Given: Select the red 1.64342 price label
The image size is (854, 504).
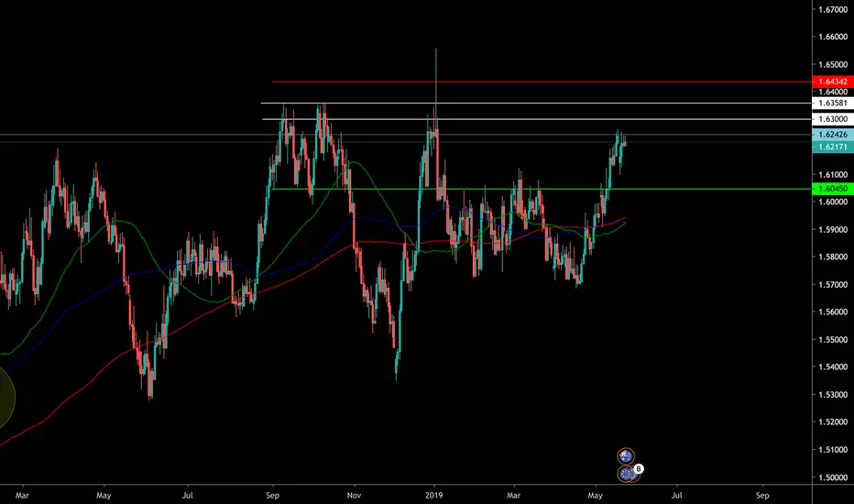Looking at the screenshot, I should tap(833, 82).
